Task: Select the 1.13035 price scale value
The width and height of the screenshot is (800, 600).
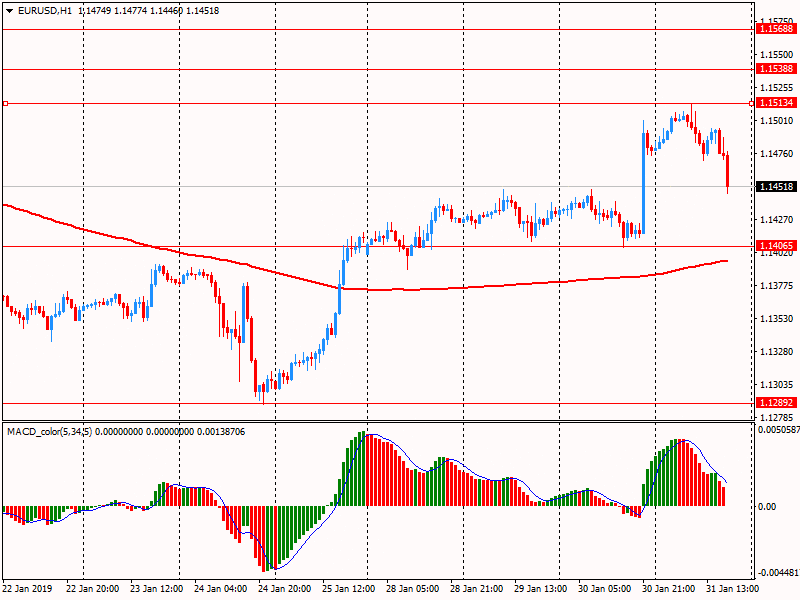Action: coord(777,385)
